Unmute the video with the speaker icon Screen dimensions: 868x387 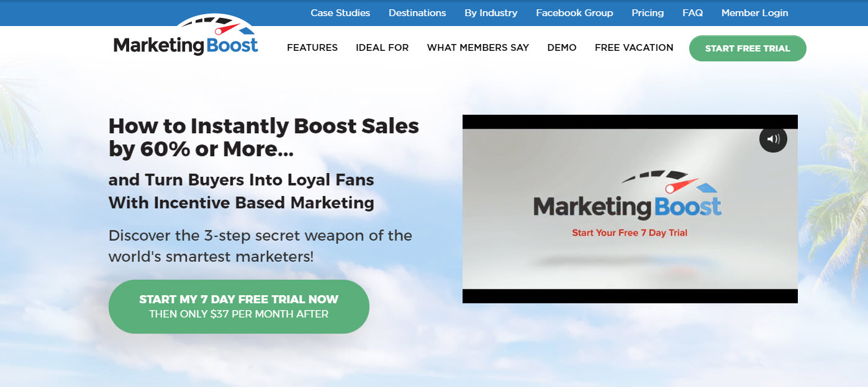pos(773,139)
